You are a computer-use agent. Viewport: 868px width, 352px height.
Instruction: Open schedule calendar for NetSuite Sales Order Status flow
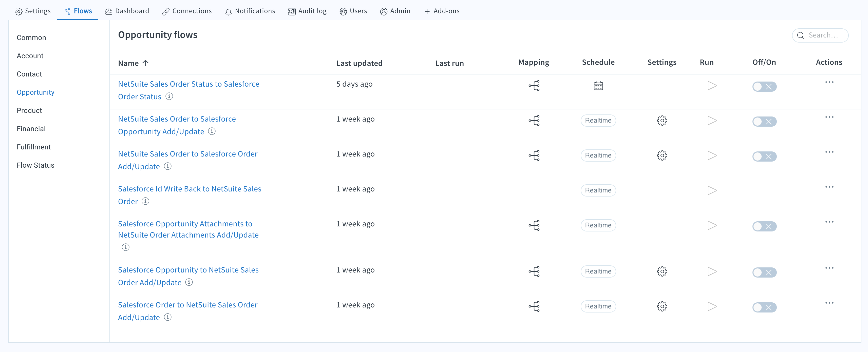click(598, 86)
